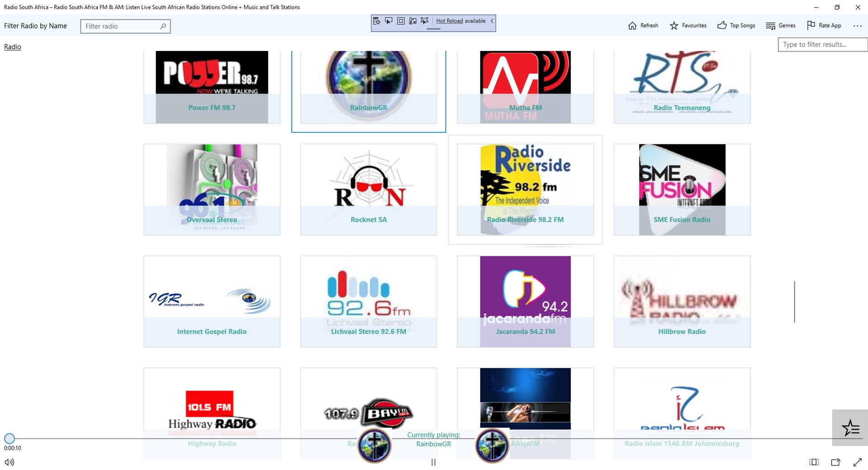This screenshot has width=868, height=470.
Task: Choose the Rocknet SA station
Action: click(368, 190)
